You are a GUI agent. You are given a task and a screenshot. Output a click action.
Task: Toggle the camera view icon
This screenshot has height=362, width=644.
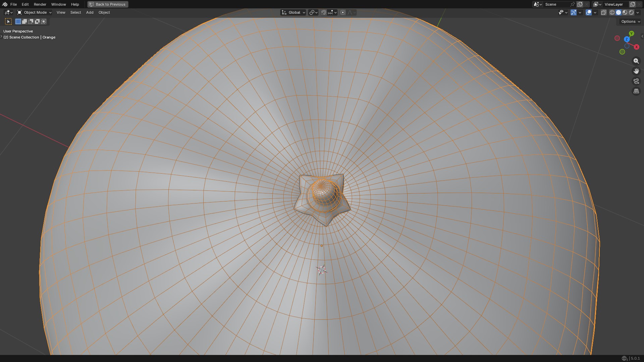click(636, 81)
